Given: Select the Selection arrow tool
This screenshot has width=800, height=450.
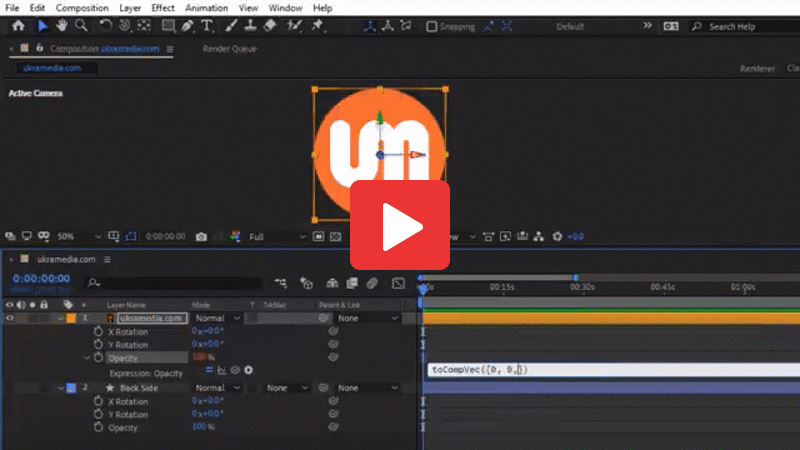Looking at the screenshot, I should tap(43, 26).
